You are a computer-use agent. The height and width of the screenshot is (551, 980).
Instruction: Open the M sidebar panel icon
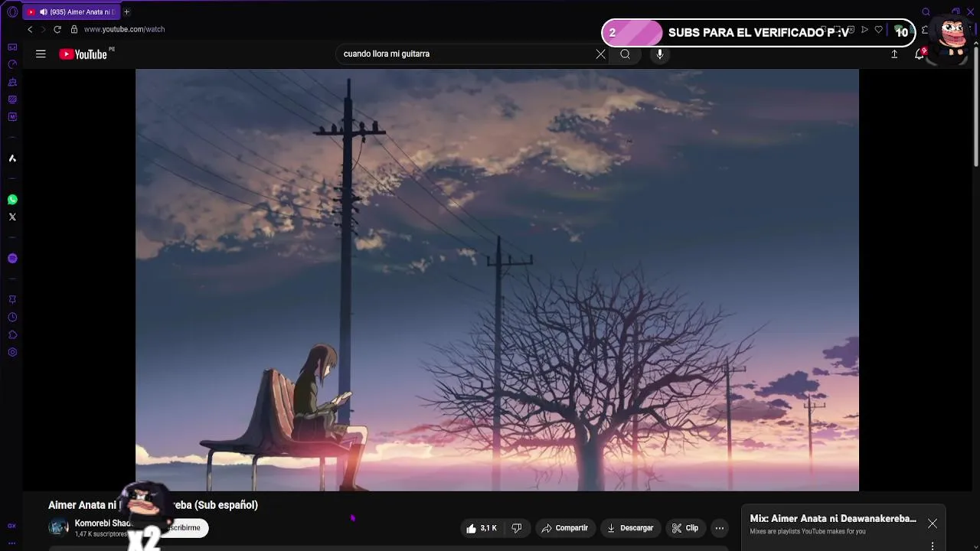[x=12, y=117]
